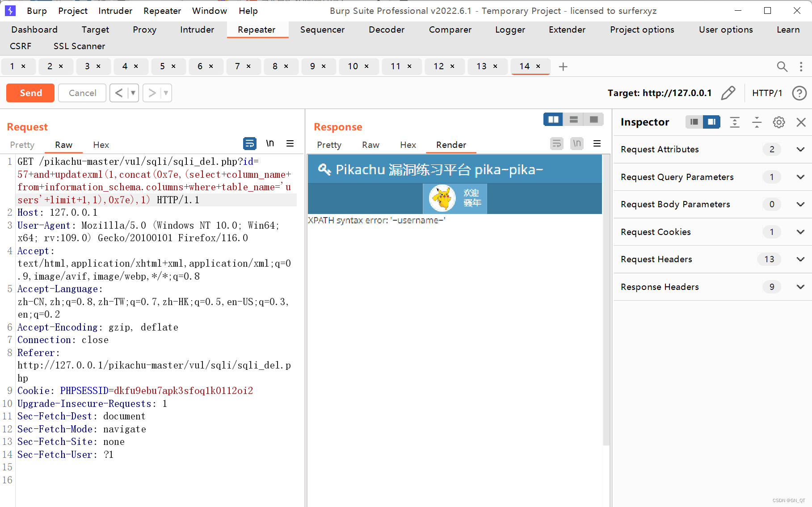Show response in Raw view

point(370,145)
